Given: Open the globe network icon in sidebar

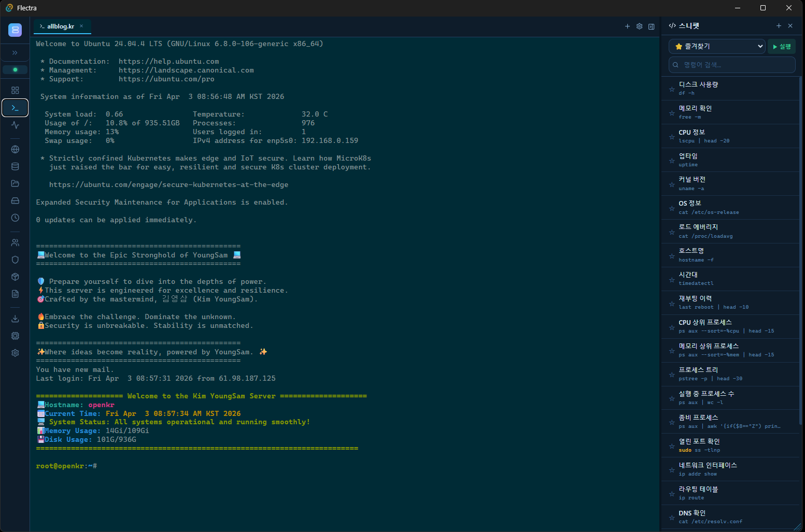Looking at the screenshot, I should pyautogui.click(x=15, y=149).
